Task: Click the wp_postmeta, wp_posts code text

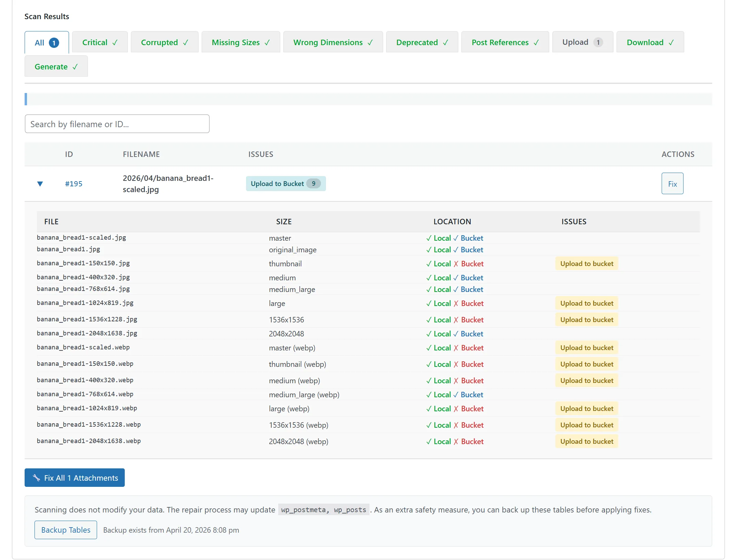Action: click(x=323, y=510)
